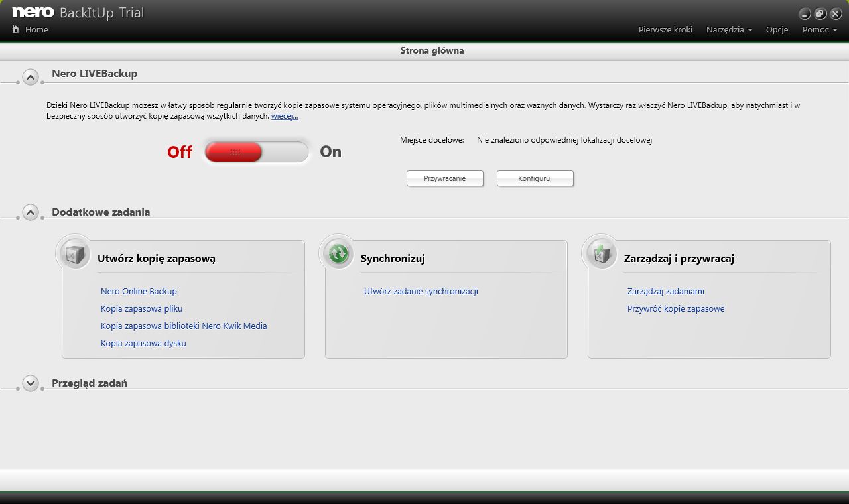849x504 pixels.
Task: Start Kopia zapasowa dysku
Action: pyautogui.click(x=143, y=343)
